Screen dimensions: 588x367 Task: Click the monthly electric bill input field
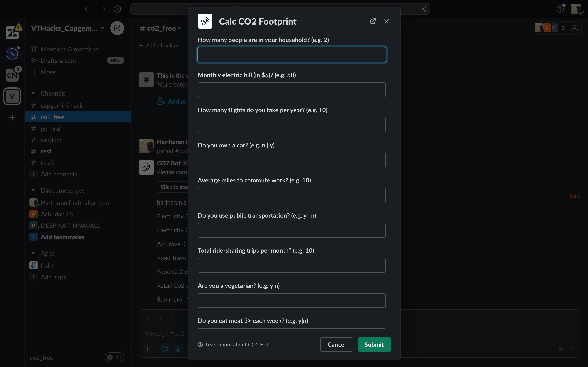tap(292, 90)
